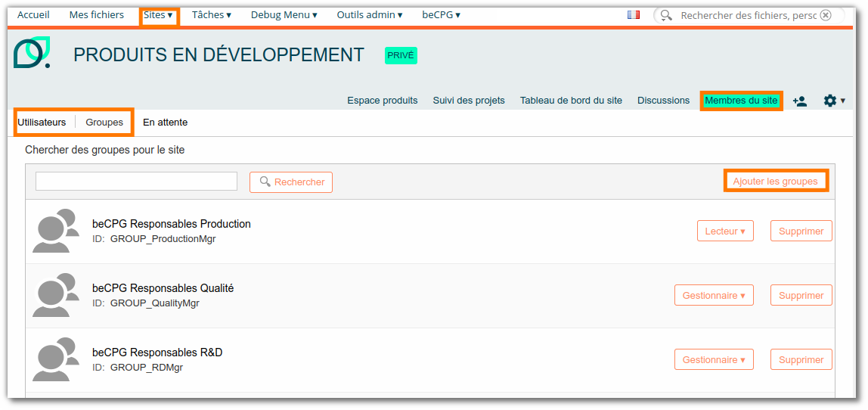Click the GROUP_ProductionMgr ID text
Image resolution: width=868 pixels, height=410 pixels.
pyautogui.click(x=163, y=239)
